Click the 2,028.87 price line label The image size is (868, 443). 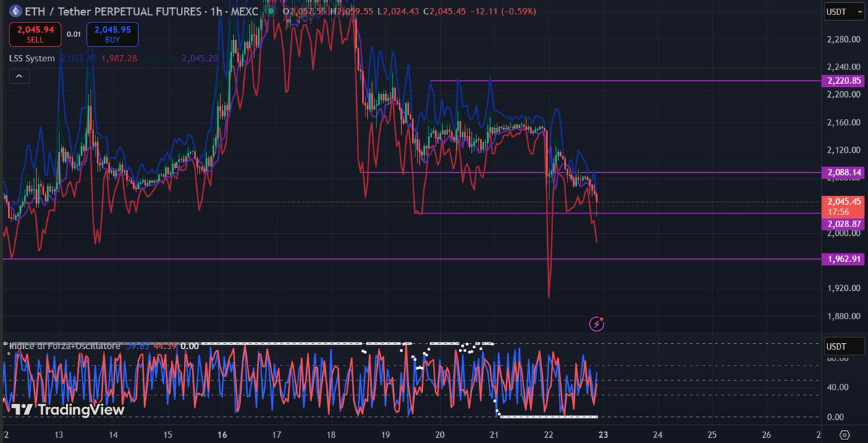(x=844, y=224)
